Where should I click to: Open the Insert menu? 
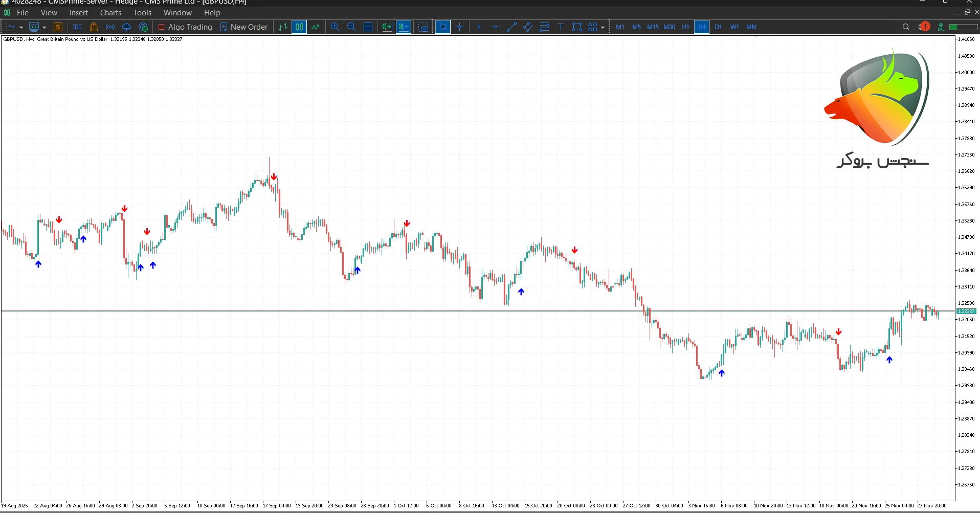(x=79, y=13)
